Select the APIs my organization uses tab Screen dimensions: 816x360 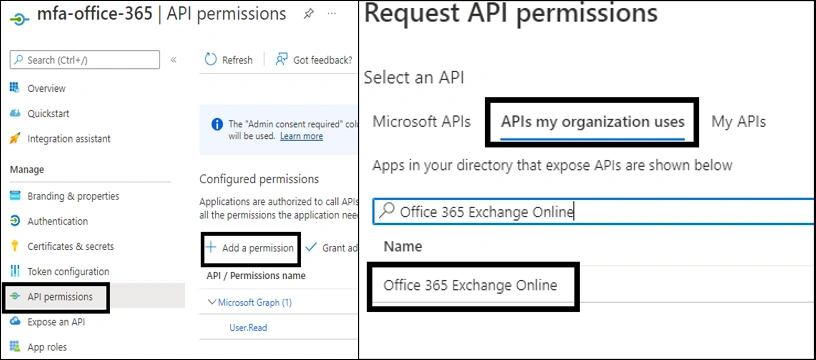pos(592,122)
